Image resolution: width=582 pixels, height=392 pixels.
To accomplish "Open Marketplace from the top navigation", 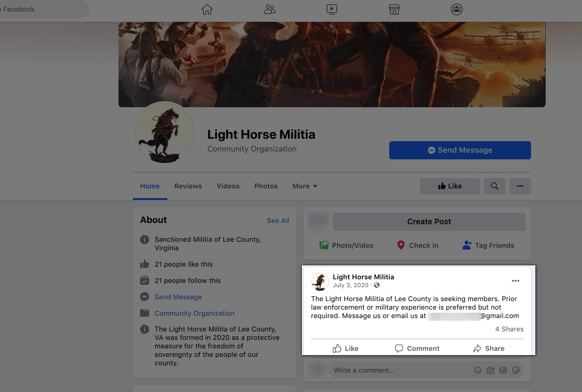I will click(x=394, y=9).
